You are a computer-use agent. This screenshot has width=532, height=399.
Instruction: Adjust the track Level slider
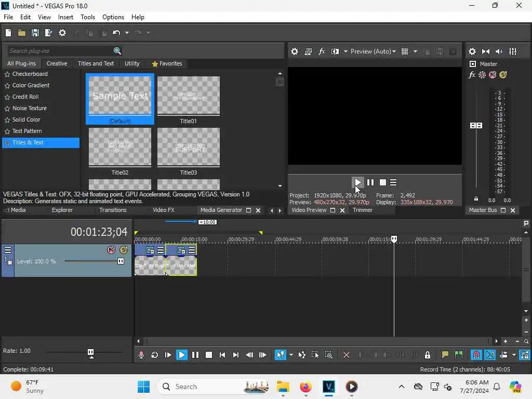121,261
